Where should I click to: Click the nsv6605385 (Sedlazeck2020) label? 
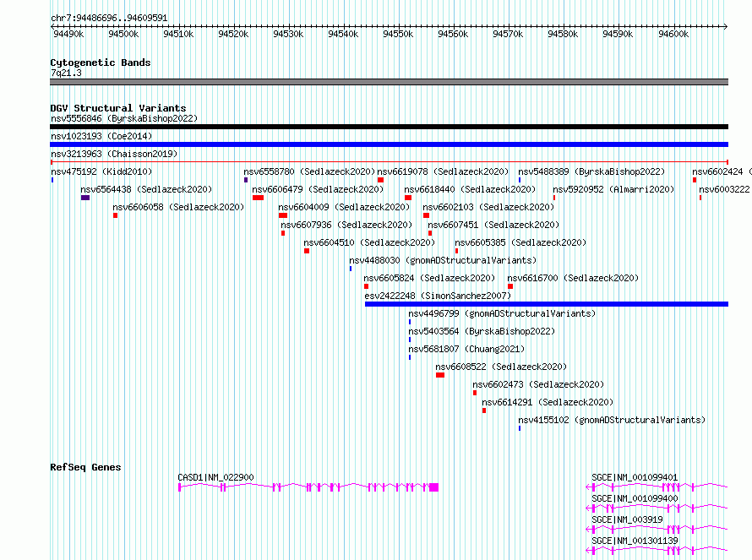520,242
